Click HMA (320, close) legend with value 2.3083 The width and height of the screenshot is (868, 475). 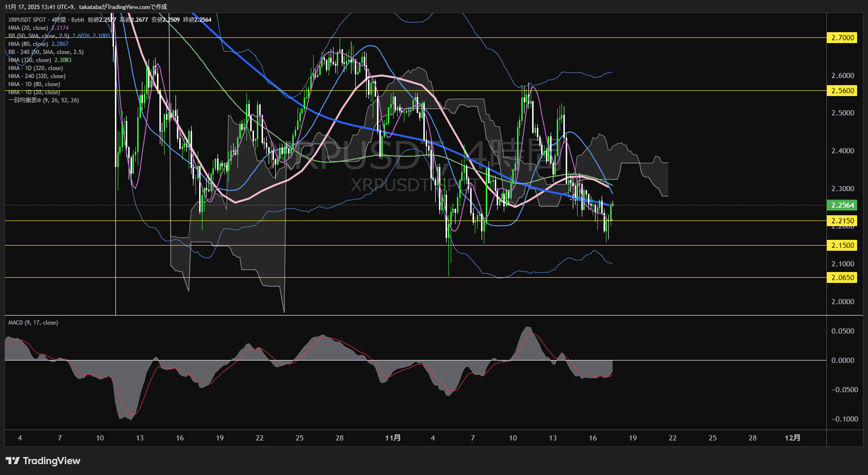coord(29,60)
